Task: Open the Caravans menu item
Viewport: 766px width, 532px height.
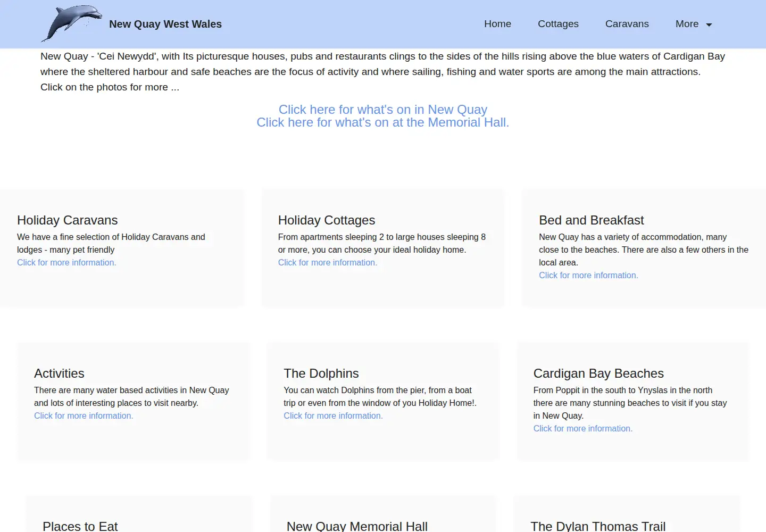Action: 627,24
